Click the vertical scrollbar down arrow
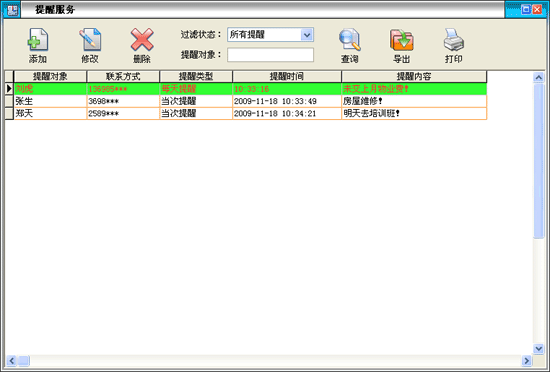The width and height of the screenshot is (550, 372). coord(539,349)
